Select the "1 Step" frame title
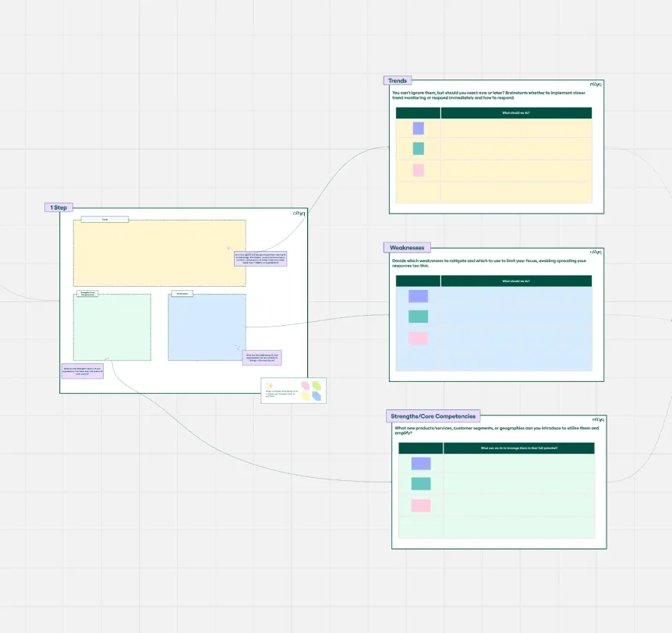 (59, 207)
